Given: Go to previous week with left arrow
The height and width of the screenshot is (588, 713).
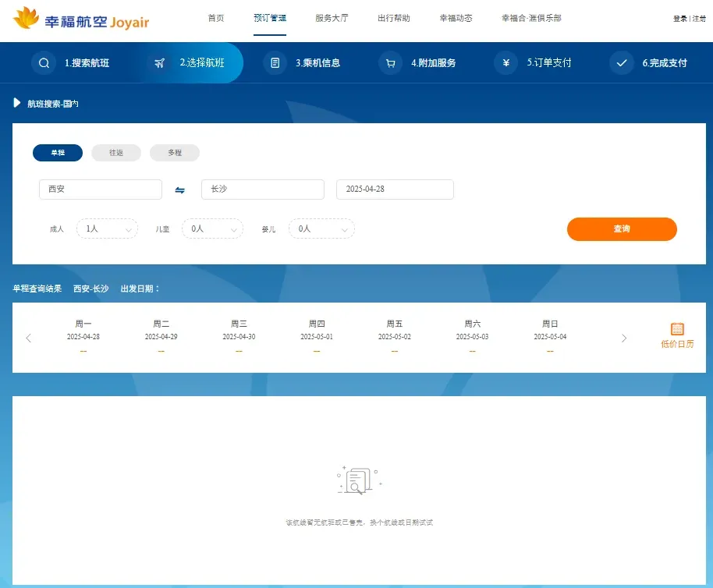Looking at the screenshot, I should 29,338.
